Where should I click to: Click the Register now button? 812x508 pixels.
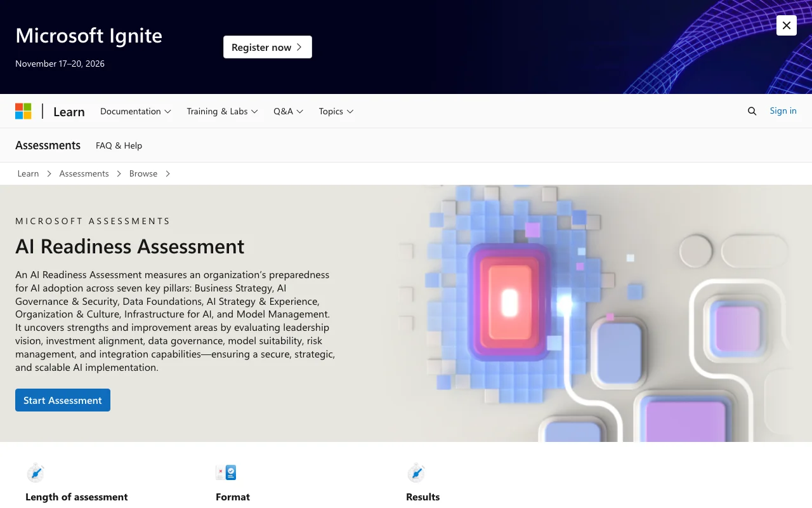268,47
